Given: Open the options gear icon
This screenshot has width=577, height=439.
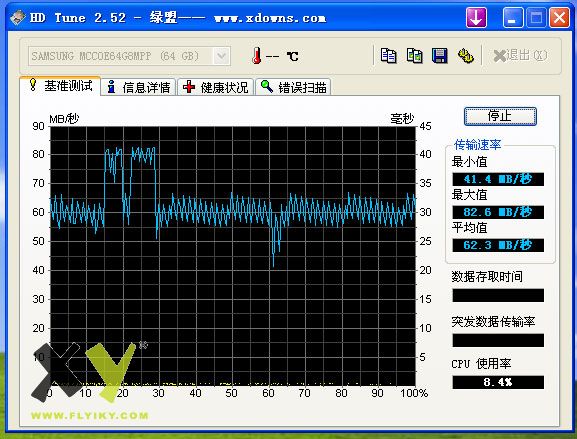Looking at the screenshot, I should click(x=466, y=56).
